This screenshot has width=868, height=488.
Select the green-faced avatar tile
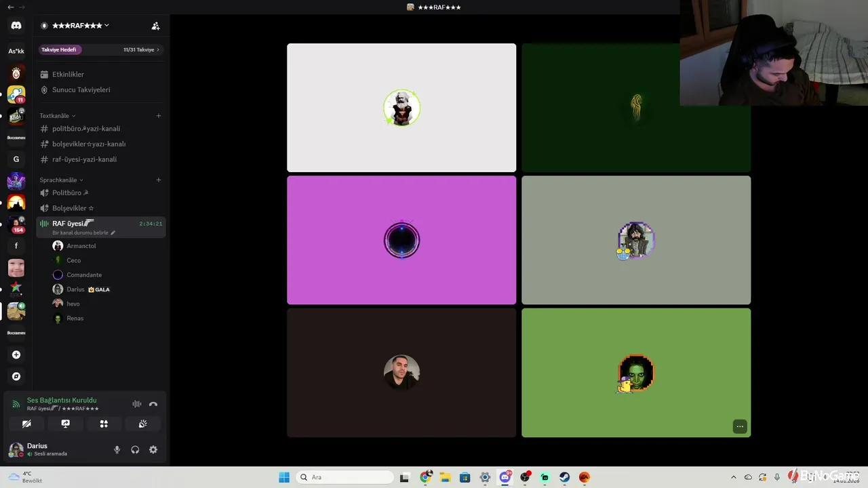coord(636,373)
